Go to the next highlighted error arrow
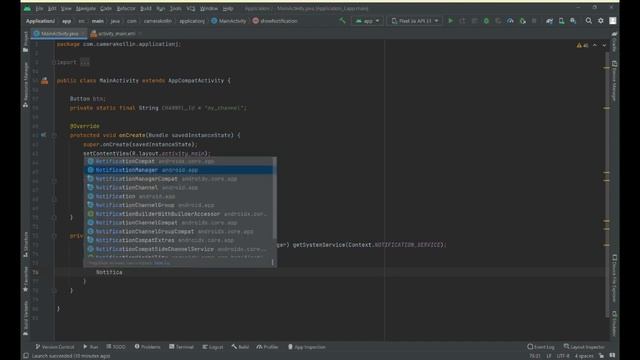Viewport: 640px width, 360px height. click(604, 45)
